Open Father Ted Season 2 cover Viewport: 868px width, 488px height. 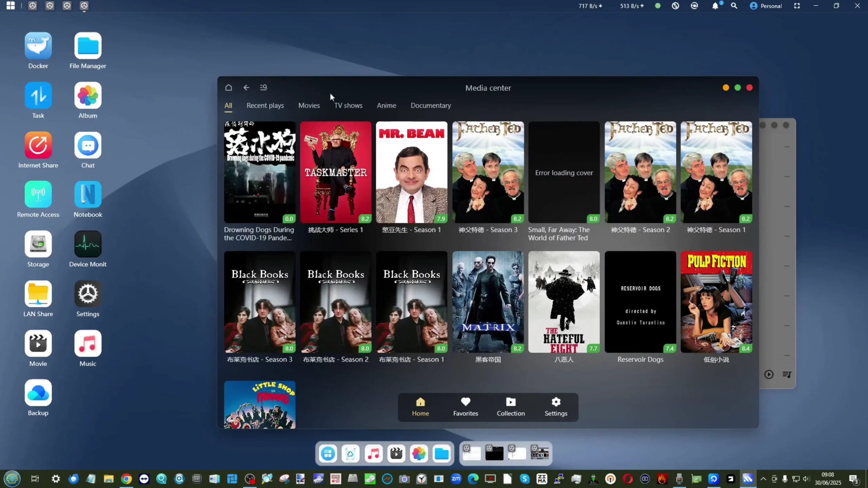640,172
